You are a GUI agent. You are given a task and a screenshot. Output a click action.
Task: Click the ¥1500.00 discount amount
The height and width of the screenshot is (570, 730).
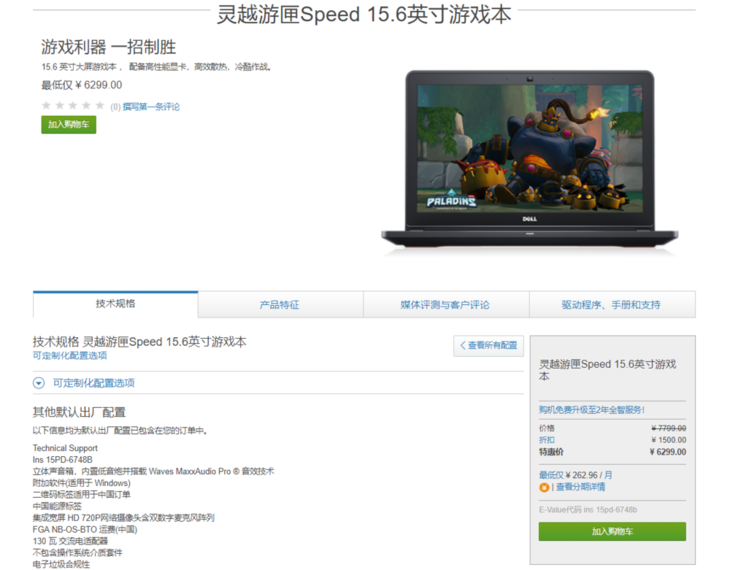[x=669, y=440]
